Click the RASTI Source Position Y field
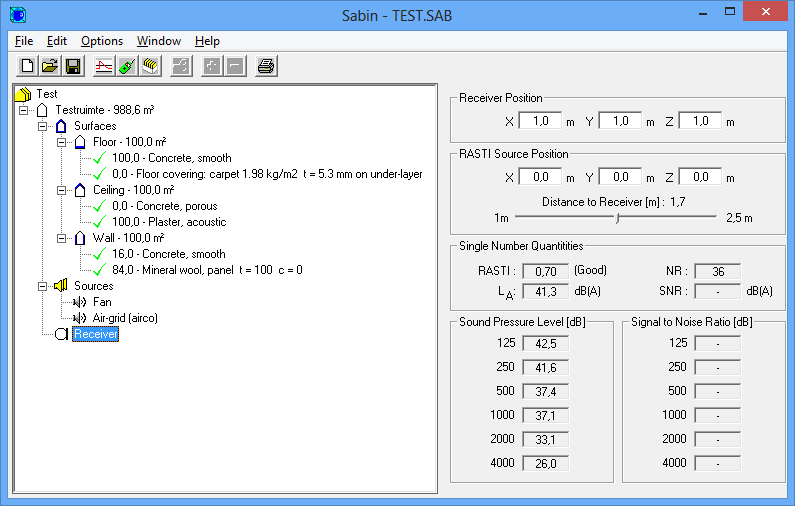795x506 pixels. [x=620, y=176]
